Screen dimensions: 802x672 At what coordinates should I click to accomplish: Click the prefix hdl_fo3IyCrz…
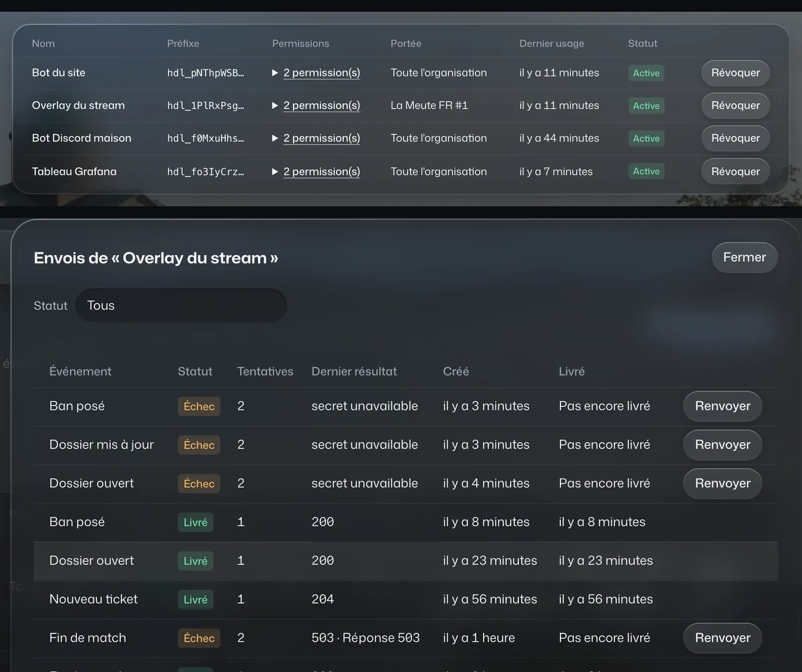tap(206, 171)
